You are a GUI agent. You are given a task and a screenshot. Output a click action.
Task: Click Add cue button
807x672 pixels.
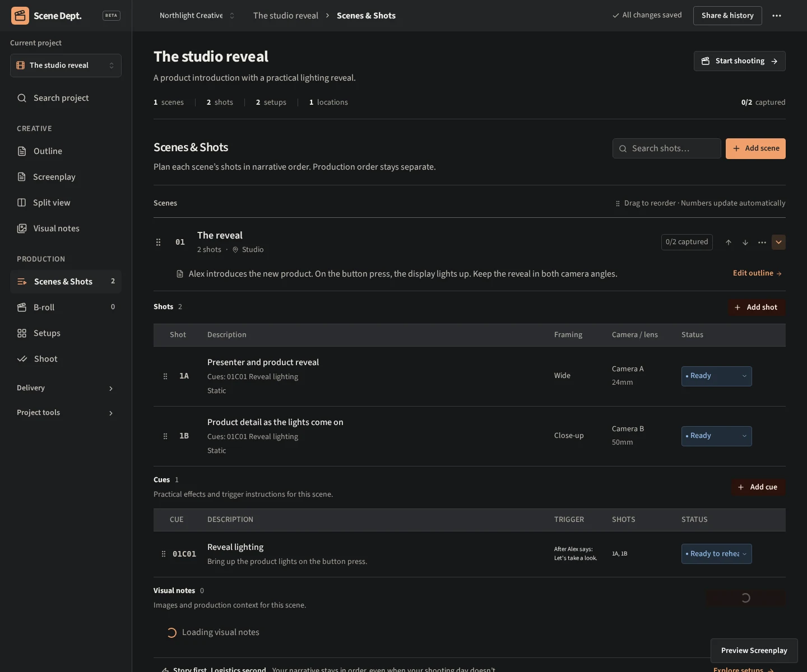point(758,487)
